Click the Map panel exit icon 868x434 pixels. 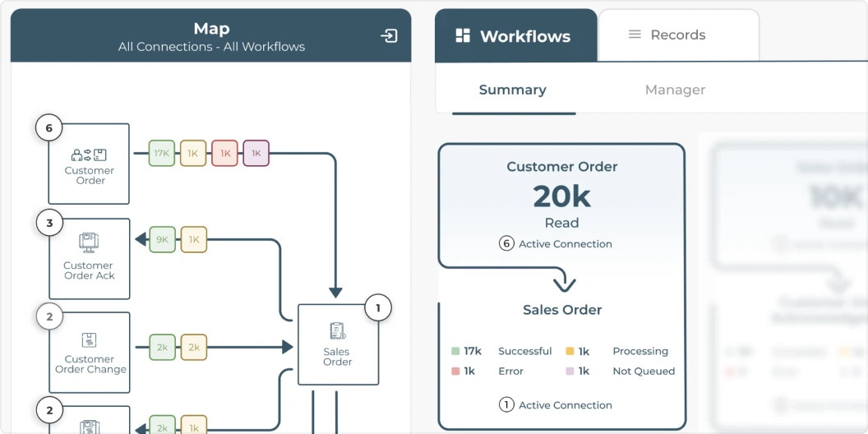click(389, 36)
